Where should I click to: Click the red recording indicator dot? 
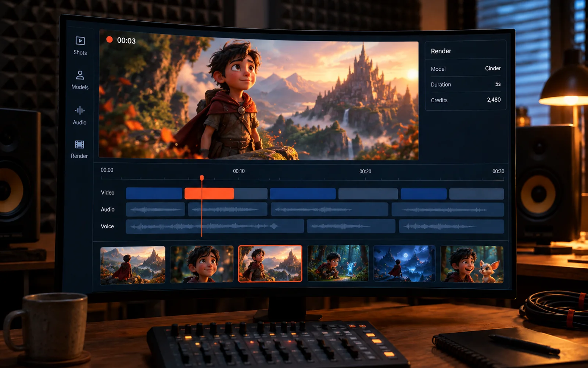point(110,39)
